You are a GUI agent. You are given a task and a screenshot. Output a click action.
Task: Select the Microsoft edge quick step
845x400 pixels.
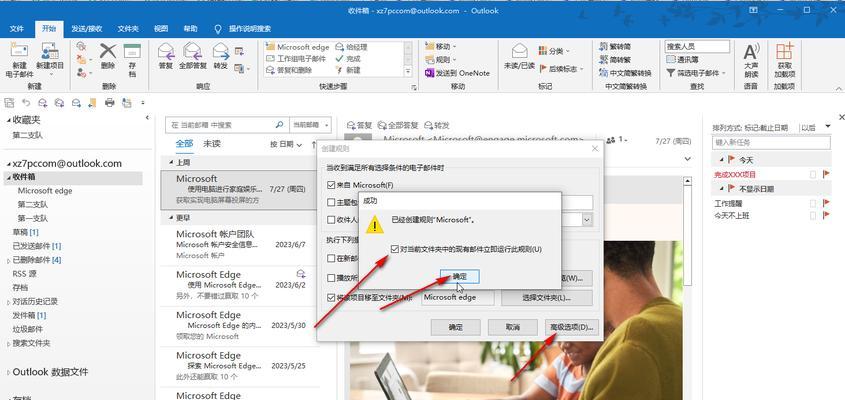pos(297,47)
